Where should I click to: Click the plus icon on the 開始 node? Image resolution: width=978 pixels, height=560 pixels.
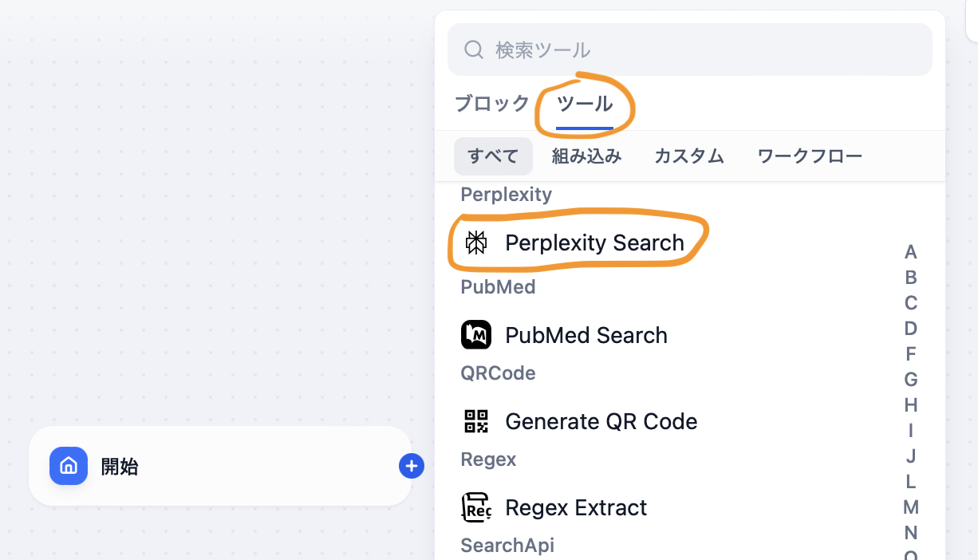412,466
